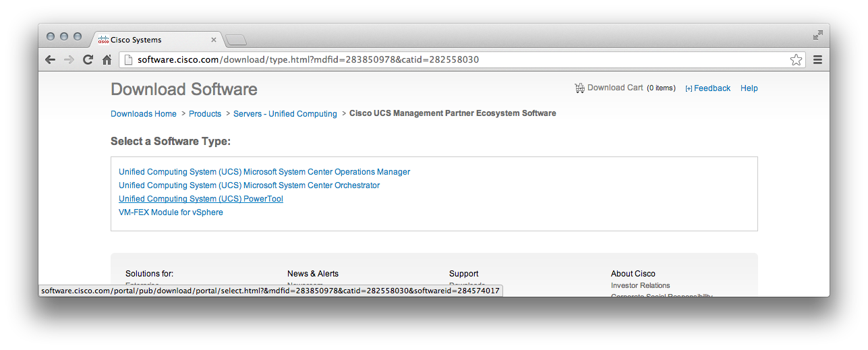Open a new browser tab
This screenshot has height=350, width=868.
coord(236,40)
